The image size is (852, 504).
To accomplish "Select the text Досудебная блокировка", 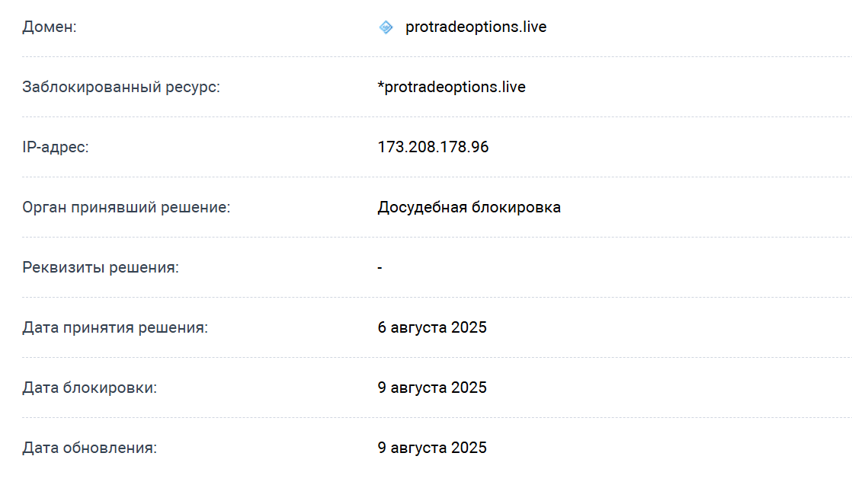I will pyautogui.click(x=469, y=208).
